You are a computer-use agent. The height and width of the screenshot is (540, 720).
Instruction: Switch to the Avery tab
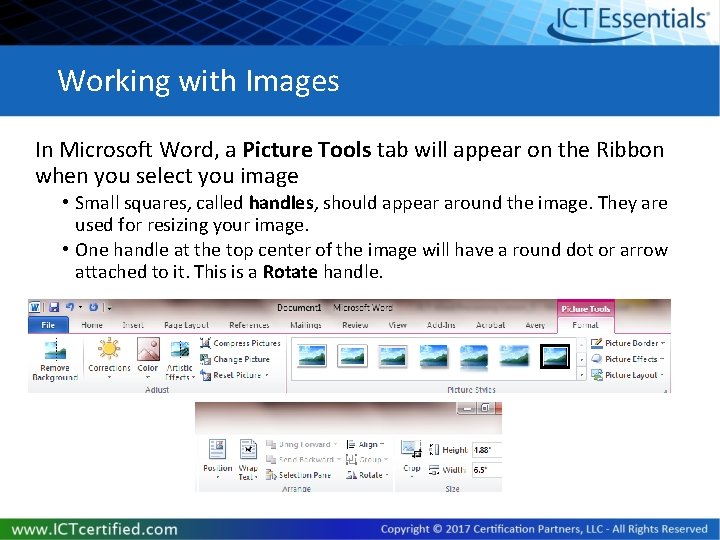coord(535,325)
